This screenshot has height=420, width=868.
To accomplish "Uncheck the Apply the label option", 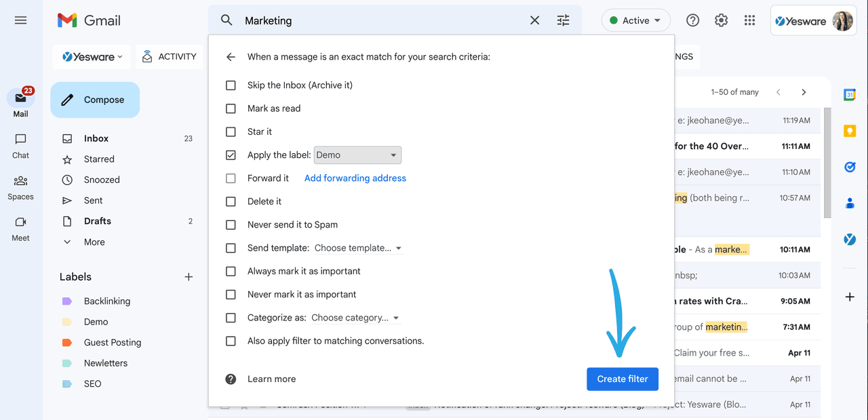I will (231, 154).
